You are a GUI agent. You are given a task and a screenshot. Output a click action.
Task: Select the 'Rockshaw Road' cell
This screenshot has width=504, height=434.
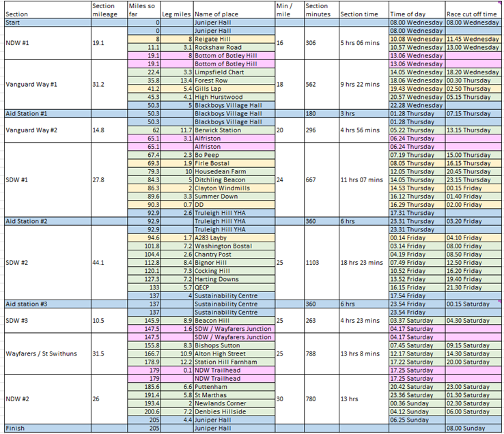(x=234, y=48)
